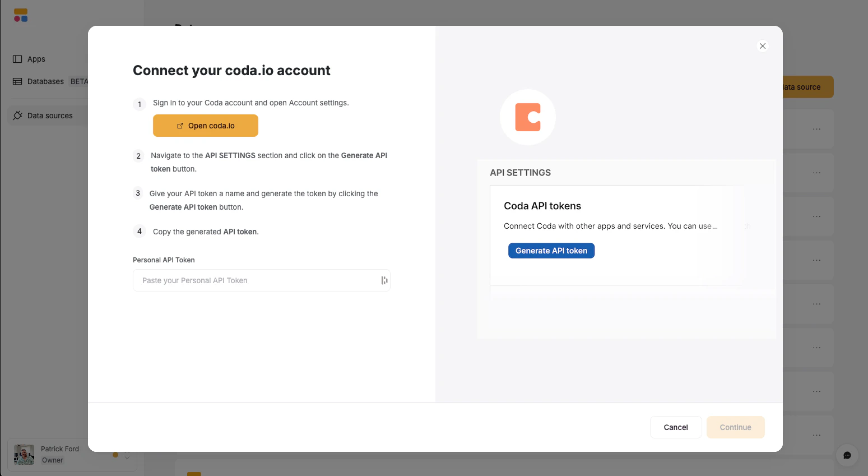Open the Apps sidebar item
This screenshot has width=868, height=476.
click(36, 59)
